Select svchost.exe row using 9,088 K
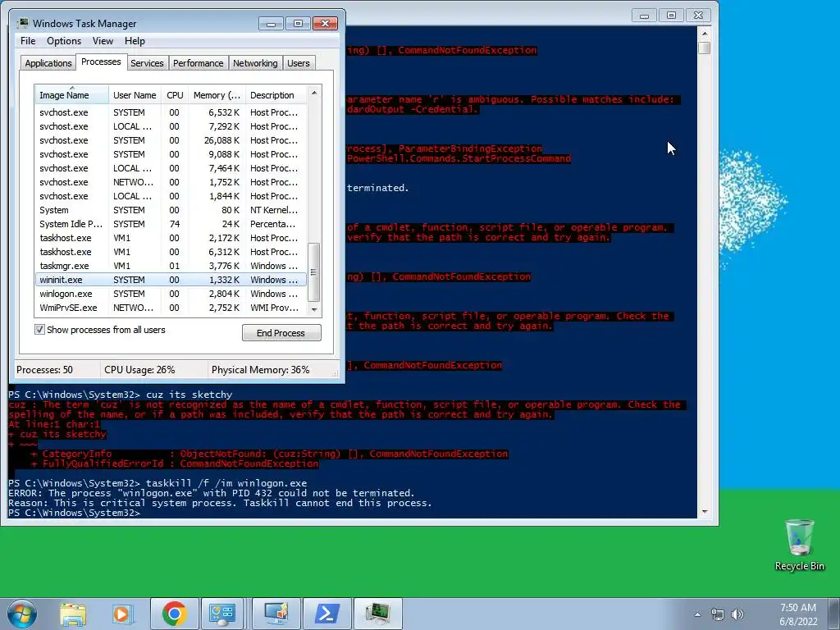This screenshot has width=840, height=630. coord(171,154)
